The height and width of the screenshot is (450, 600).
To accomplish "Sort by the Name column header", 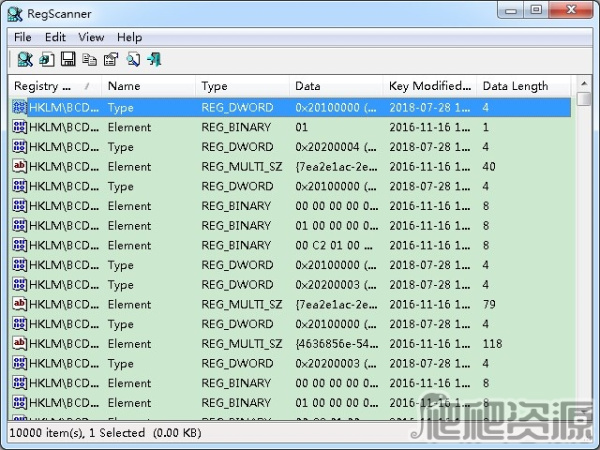I will [148, 86].
